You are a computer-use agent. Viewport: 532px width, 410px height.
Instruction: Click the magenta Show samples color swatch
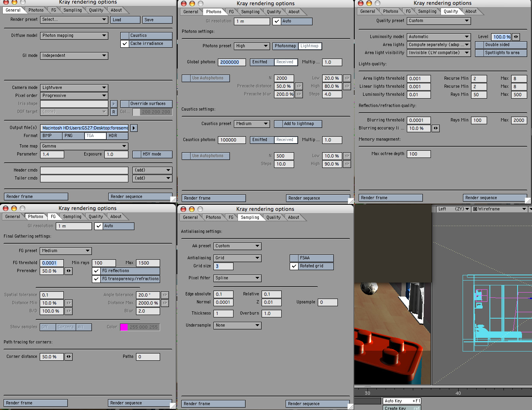pyautogui.click(x=124, y=327)
